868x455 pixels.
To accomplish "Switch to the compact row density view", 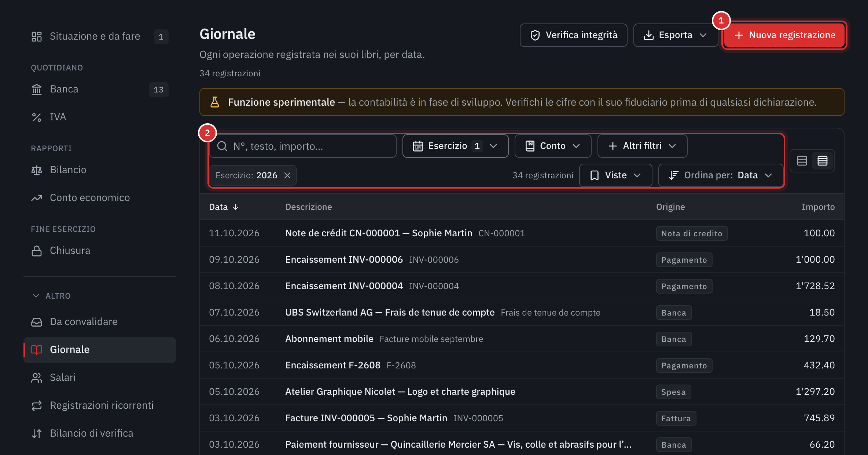I will pos(823,161).
